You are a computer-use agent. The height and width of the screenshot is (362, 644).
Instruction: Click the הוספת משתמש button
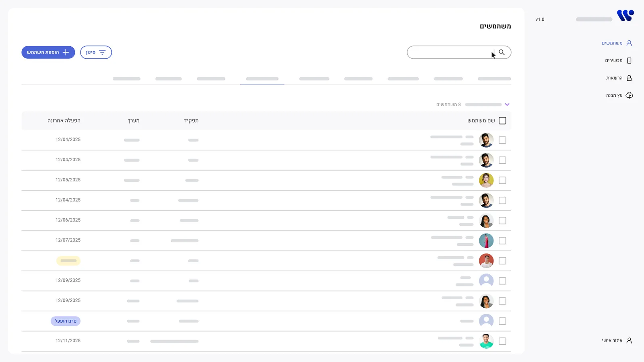(x=48, y=52)
